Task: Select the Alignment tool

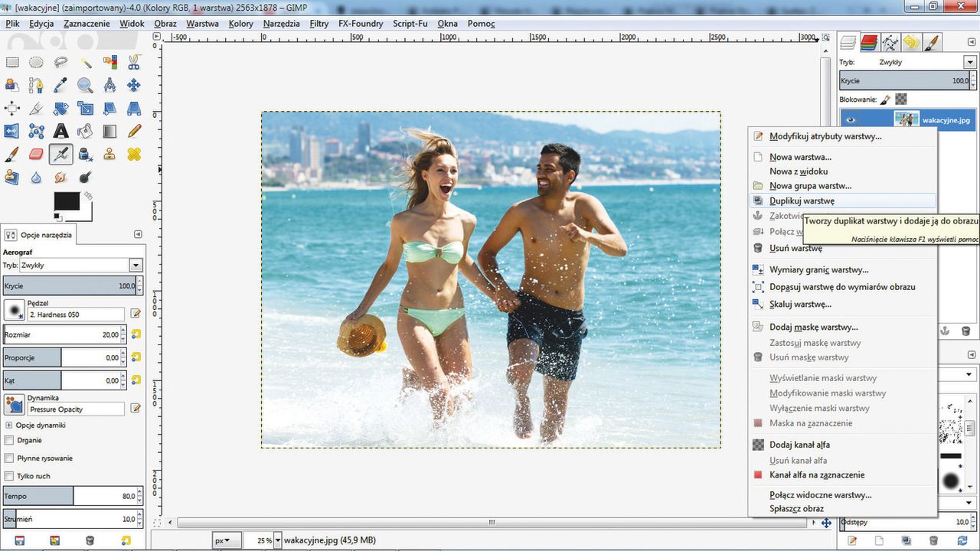Action: [11, 109]
